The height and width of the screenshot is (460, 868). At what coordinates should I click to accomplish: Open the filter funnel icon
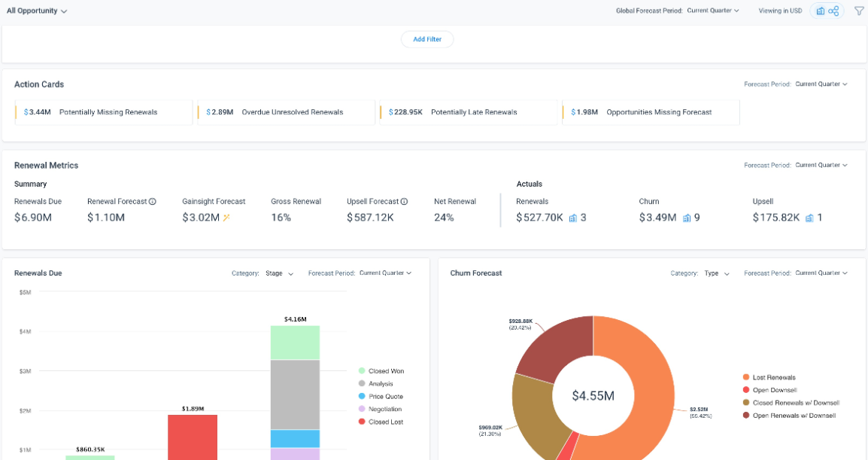(858, 11)
